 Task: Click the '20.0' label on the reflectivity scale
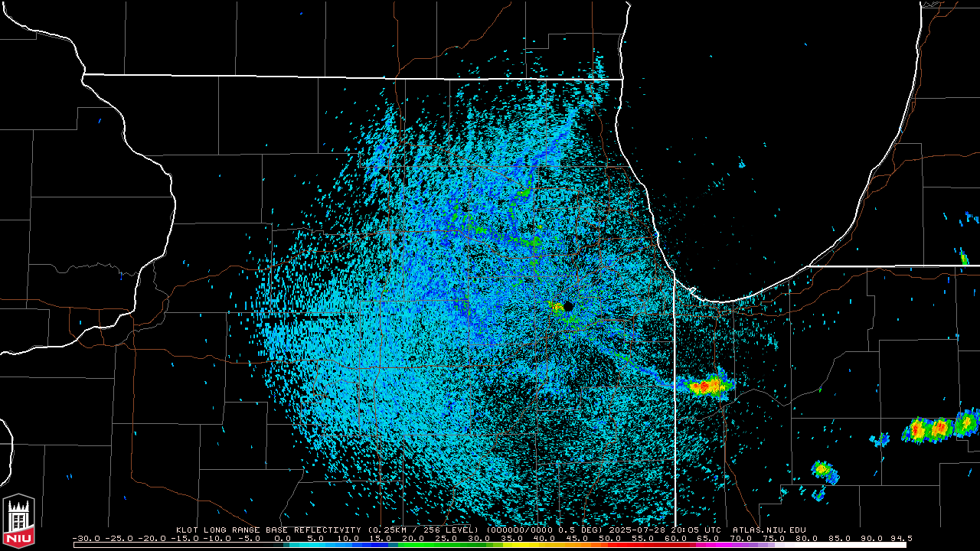412,539
